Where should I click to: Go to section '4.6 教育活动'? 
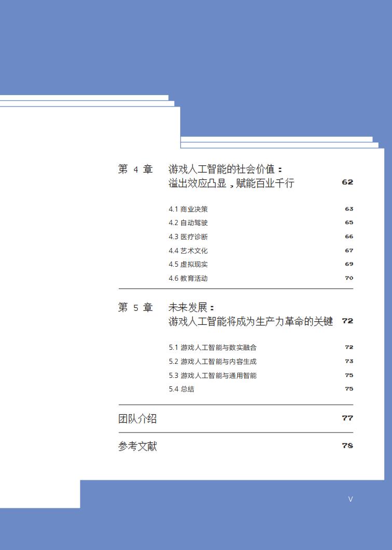188,279
